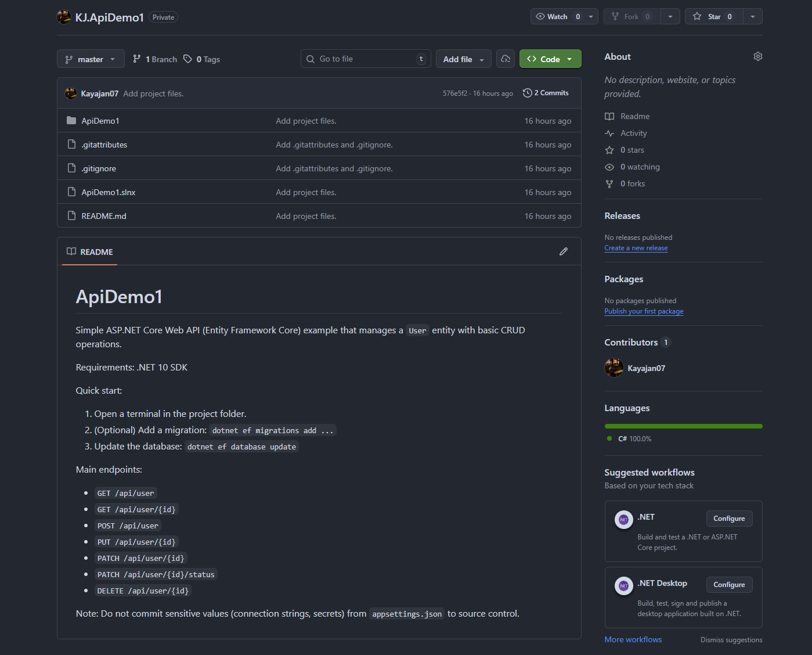Image resolution: width=812 pixels, height=655 pixels.
Task: Open the Star lists dropdown arrow
Action: pyautogui.click(x=753, y=17)
